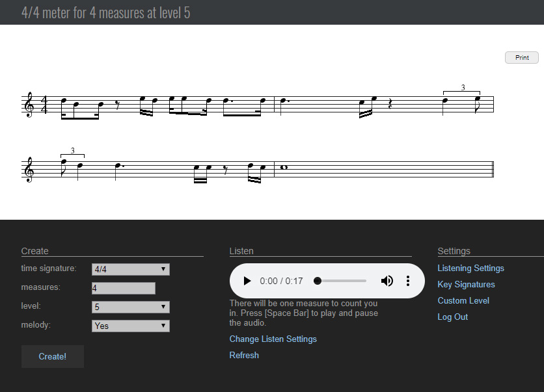Viewport: 544px width, 392px height.
Task: Open Listening Settings
Action: click(470, 268)
